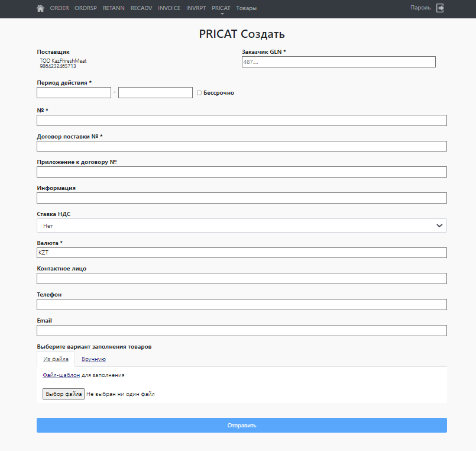Click the Выбор файла button
The width and height of the screenshot is (476, 451).
63,394
